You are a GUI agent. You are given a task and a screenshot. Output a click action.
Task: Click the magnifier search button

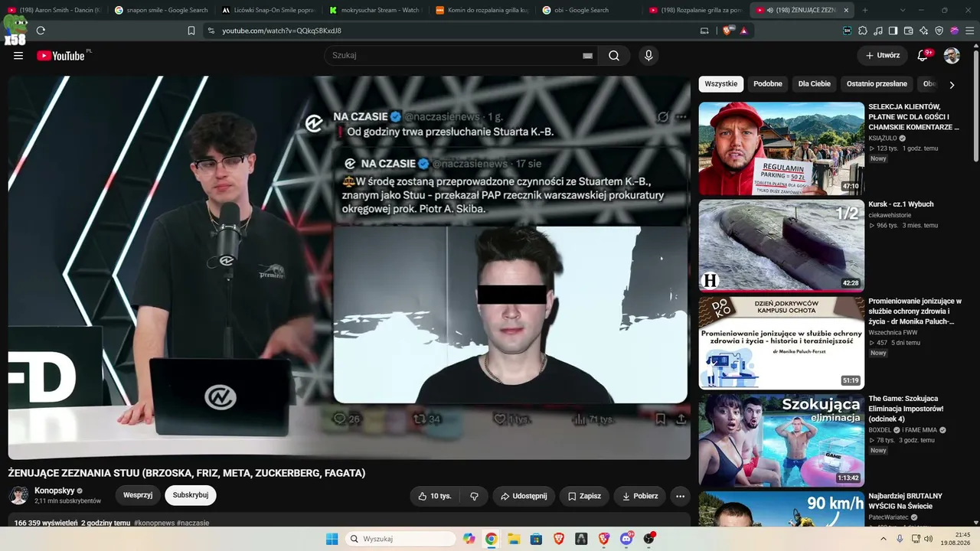pyautogui.click(x=614, y=56)
